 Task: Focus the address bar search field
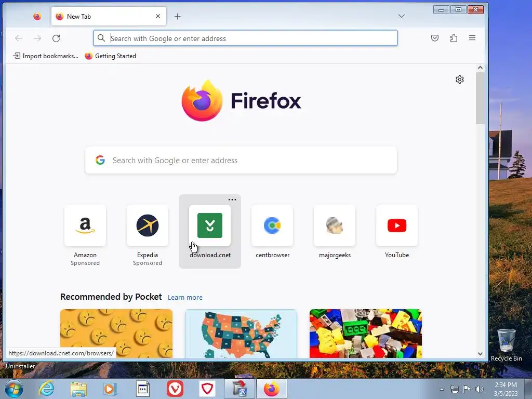point(245,38)
